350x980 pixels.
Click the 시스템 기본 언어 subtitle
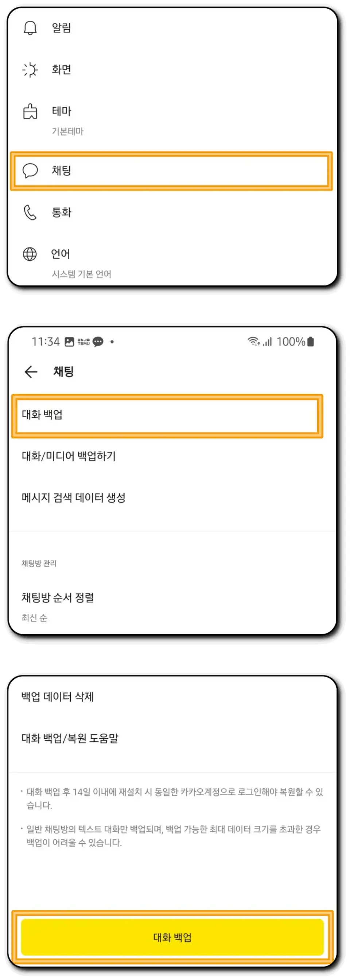[x=82, y=274]
